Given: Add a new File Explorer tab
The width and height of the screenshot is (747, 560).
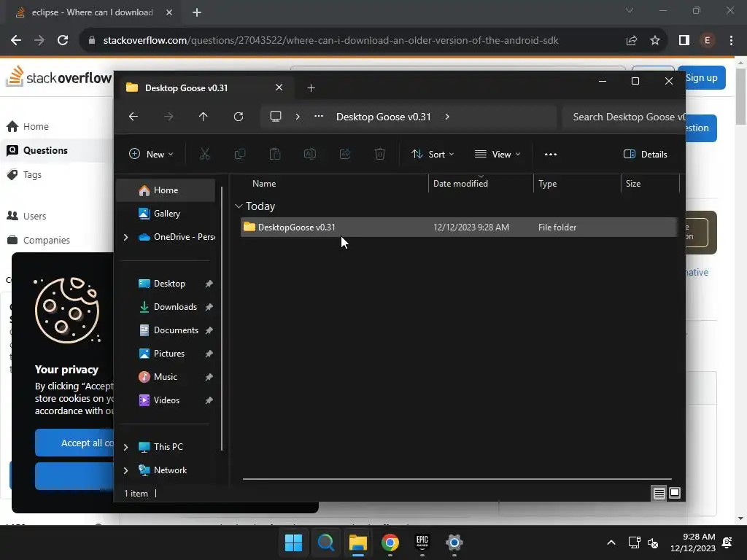Looking at the screenshot, I should [x=311, y=87].
